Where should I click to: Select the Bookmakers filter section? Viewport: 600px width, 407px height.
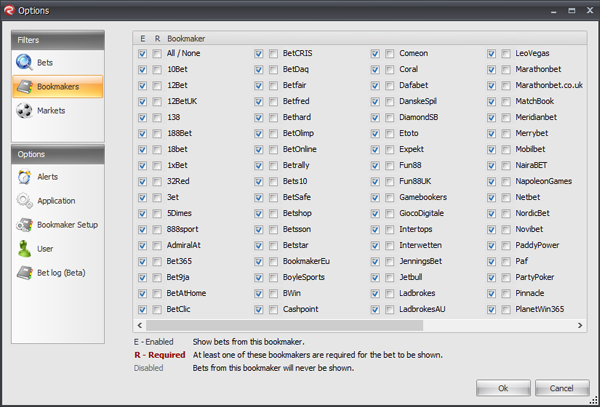coord(58,86)
